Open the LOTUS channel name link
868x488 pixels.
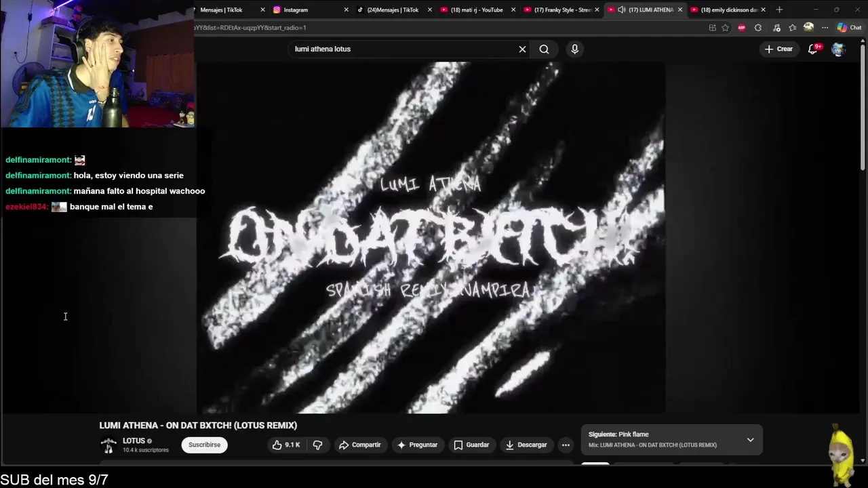[134, 441]
